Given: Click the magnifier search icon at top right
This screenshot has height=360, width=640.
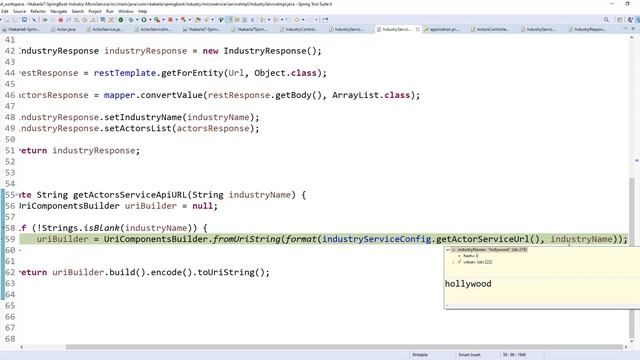Looking at the screenshot, I should (x=606, y=20).
